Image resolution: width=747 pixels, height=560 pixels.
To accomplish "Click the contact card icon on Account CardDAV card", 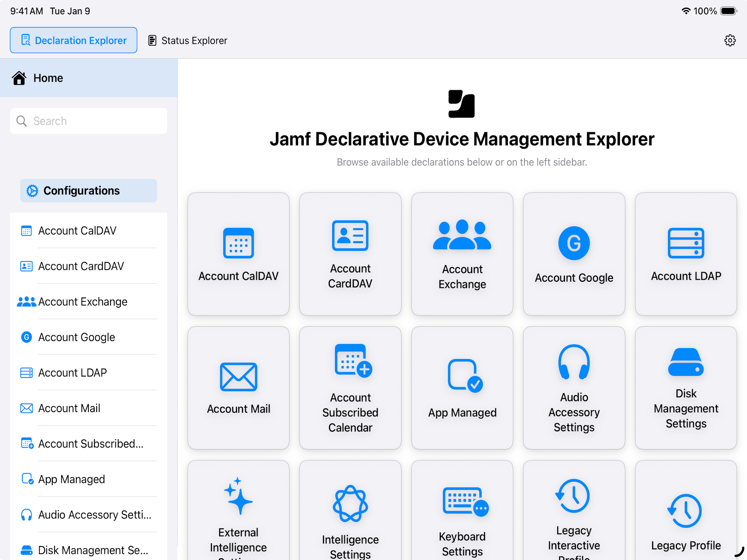I will pyautogui.click(x=350, y=236).
